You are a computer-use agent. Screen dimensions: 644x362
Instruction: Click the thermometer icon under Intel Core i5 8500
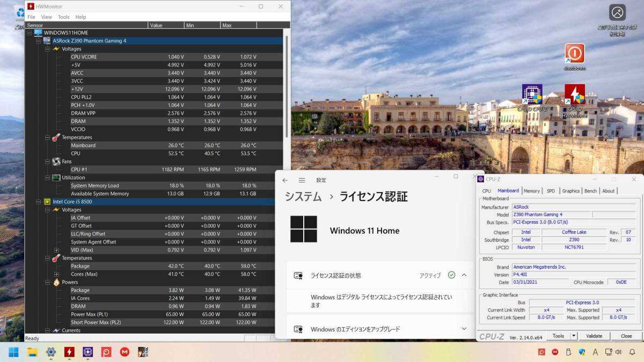tap(56, 258)
